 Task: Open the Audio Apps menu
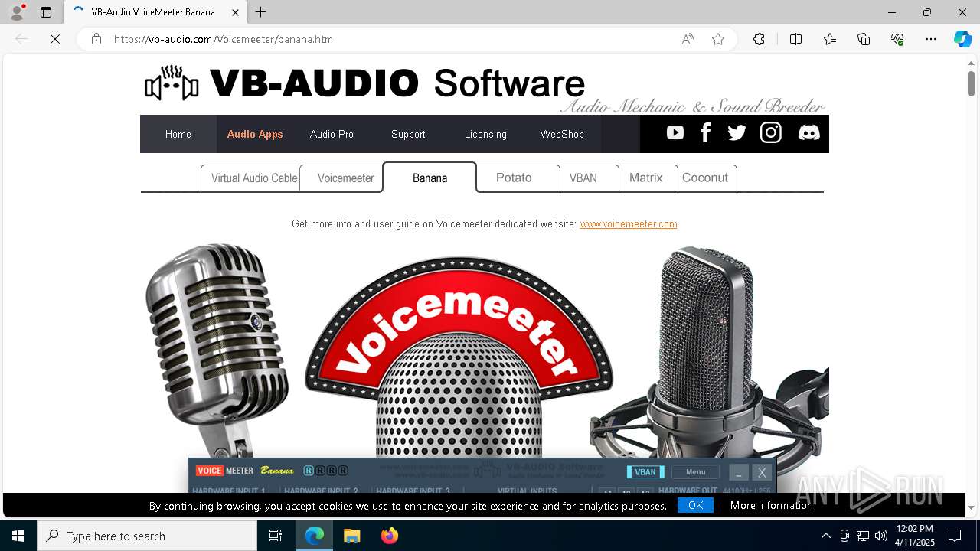[x=255, y=134]
